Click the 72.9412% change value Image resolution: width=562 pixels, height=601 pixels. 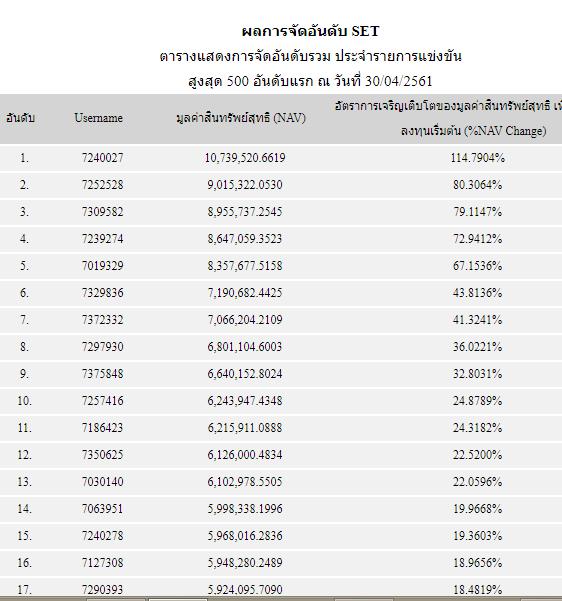[477, 239]
